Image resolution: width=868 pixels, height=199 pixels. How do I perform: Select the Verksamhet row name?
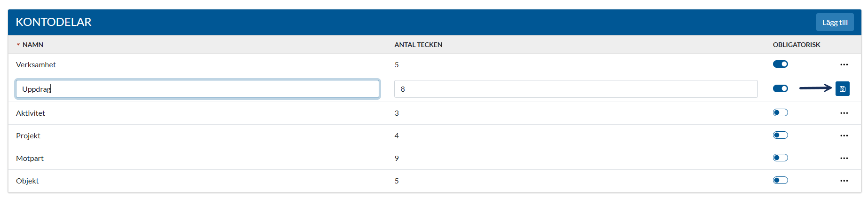[36, 65]
